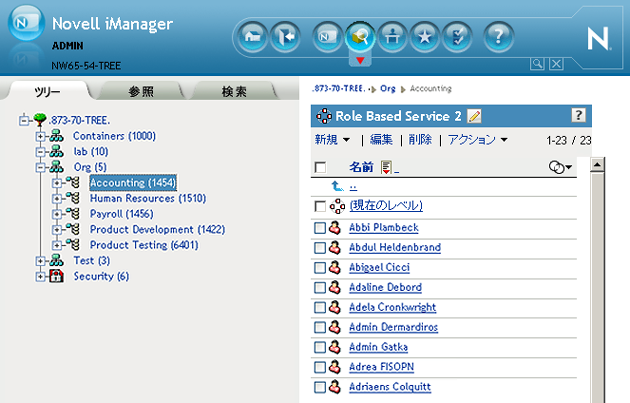Click the Security container lock icon
Viewport: 630px width, 403px height.
[x=56, y=276]
